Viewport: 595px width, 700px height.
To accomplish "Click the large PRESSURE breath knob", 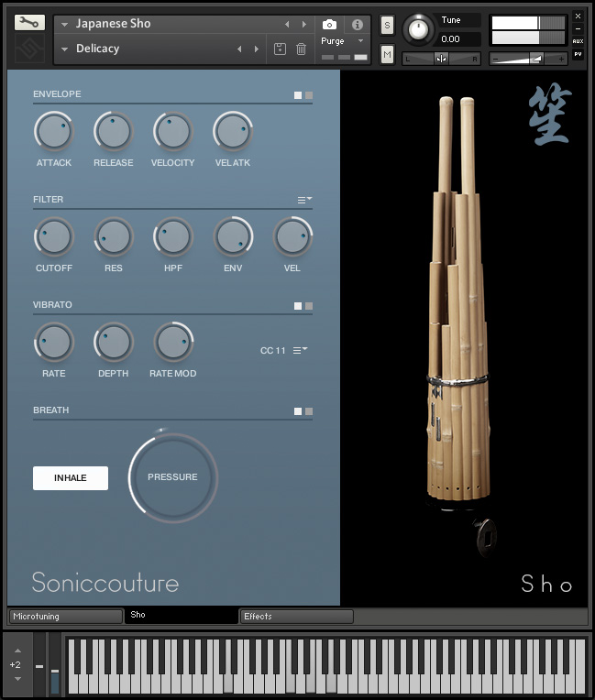I will tap(173, 477).
